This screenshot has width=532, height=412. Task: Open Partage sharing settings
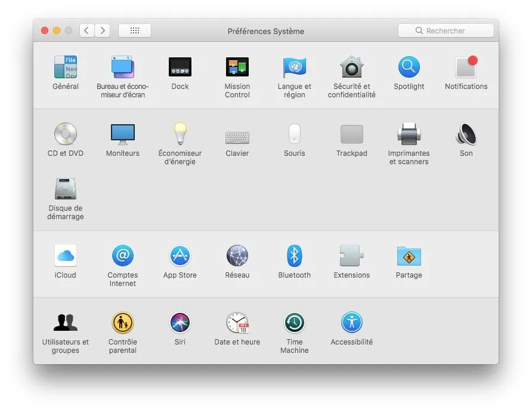click(409, 256)
